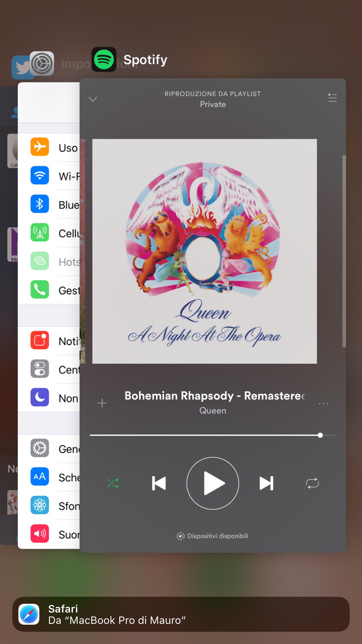Open Dispositivi disponibili device list
362x644 pixels.
(x=213, y=536)
